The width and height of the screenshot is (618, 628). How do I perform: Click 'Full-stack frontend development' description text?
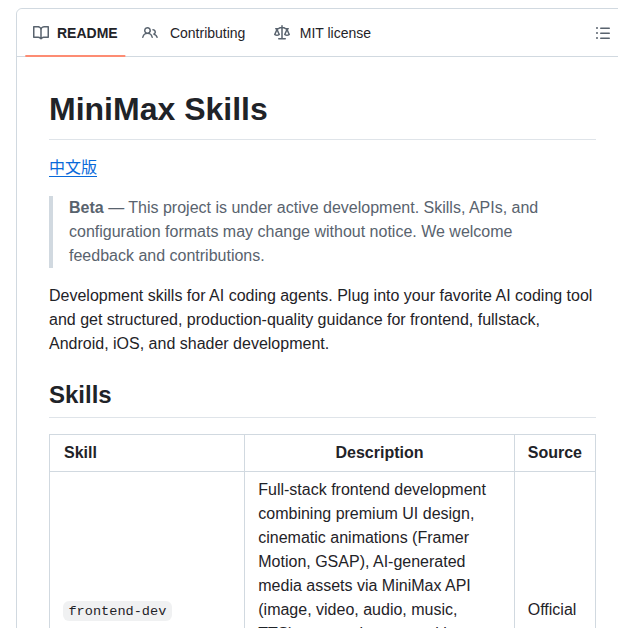click(372, 489)
